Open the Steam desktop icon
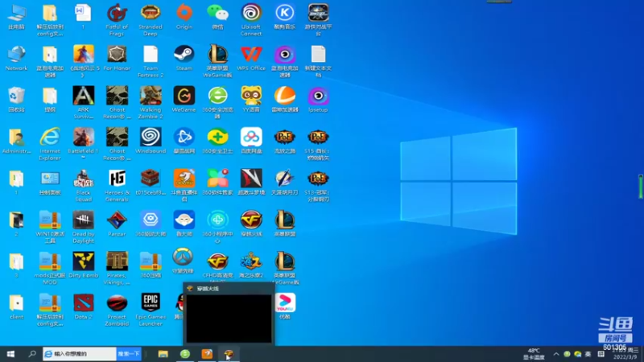The image size is (644, 362). pos(184,58)
